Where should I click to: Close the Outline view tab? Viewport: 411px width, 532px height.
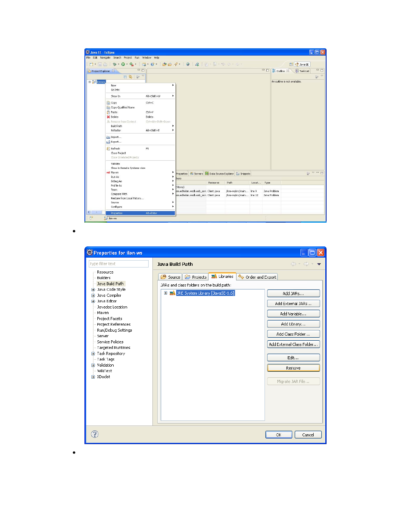288,71
